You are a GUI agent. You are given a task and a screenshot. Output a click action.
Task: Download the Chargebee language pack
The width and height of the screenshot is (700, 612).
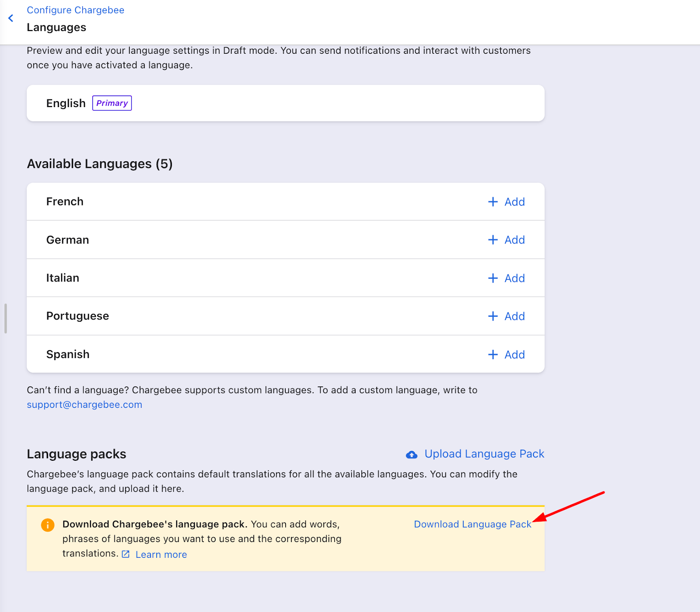click(x=472, y=524)
